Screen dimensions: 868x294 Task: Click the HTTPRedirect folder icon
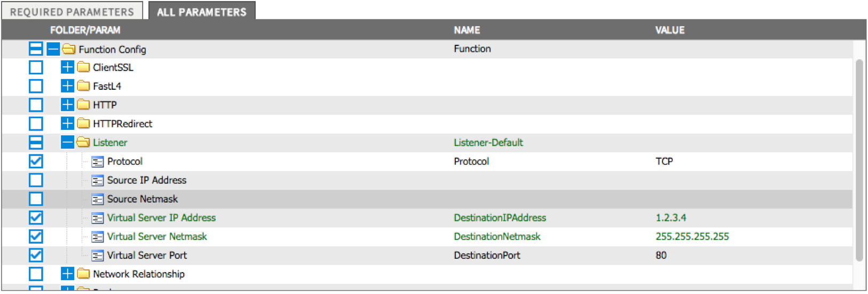83,123
